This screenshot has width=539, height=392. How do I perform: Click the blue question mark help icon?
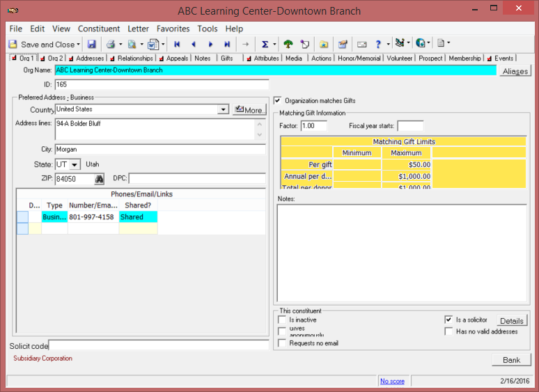378,44
